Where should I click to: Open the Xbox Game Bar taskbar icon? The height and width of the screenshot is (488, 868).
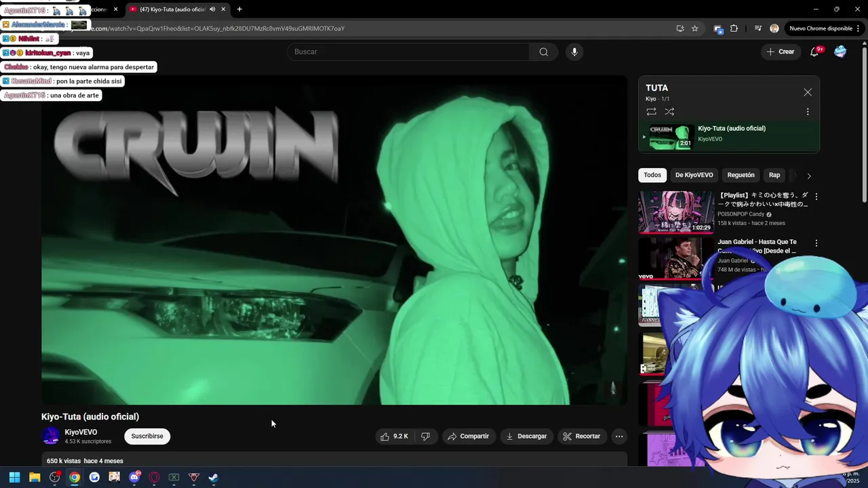(174, 477)
